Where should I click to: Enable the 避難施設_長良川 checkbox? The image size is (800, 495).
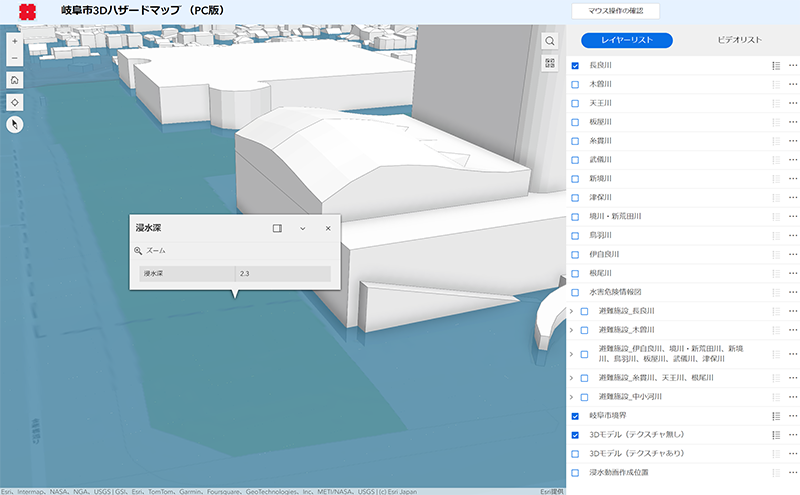tap(585, 311)
